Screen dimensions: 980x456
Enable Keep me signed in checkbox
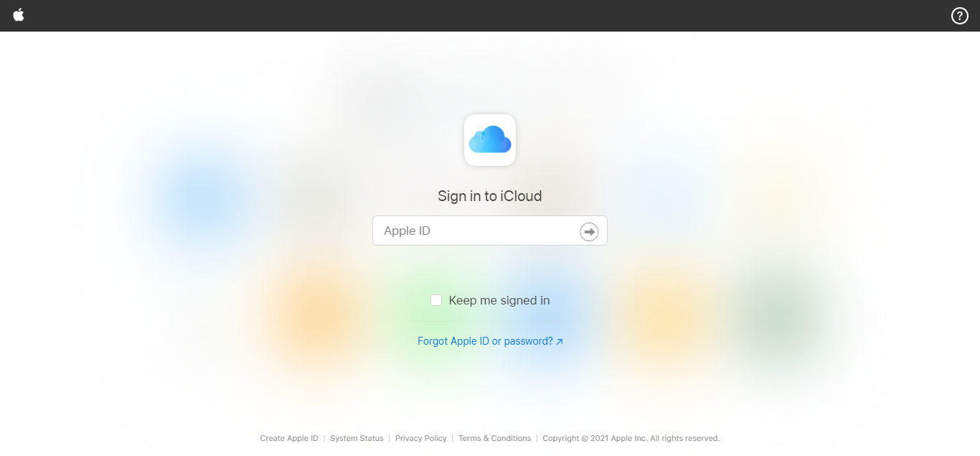click(x=436, y=300)
